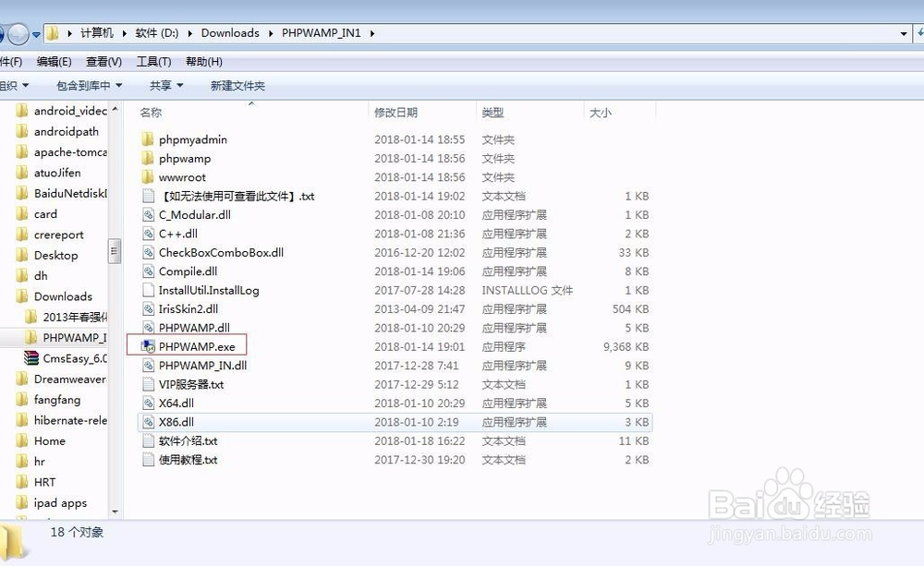Click the back navigation button
The height and width of the screenshot is (566, 924).
click(x=2, y=33)
